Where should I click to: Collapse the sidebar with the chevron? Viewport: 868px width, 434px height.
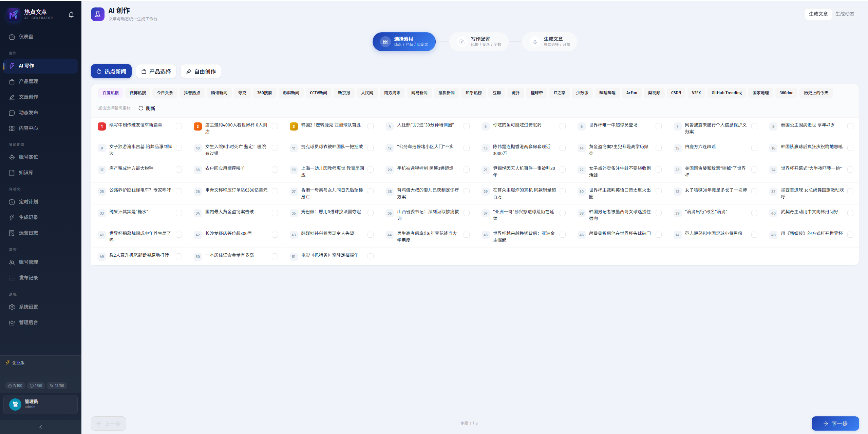point(41,427)
